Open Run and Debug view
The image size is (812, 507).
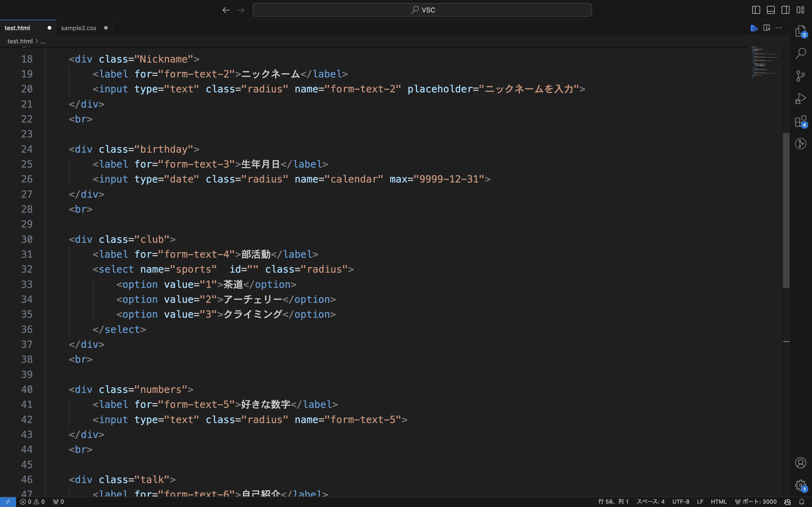click(x=801, y=99)
